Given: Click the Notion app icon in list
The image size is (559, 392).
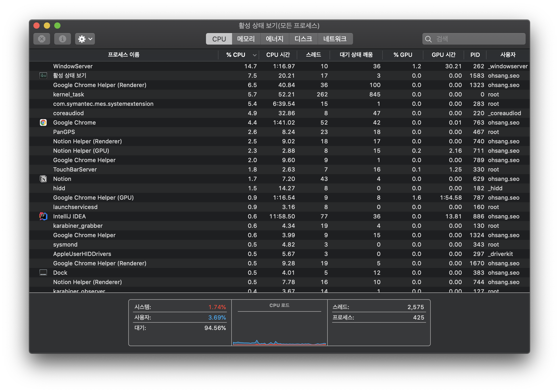Looking at the screenshot, I should 43,179.
